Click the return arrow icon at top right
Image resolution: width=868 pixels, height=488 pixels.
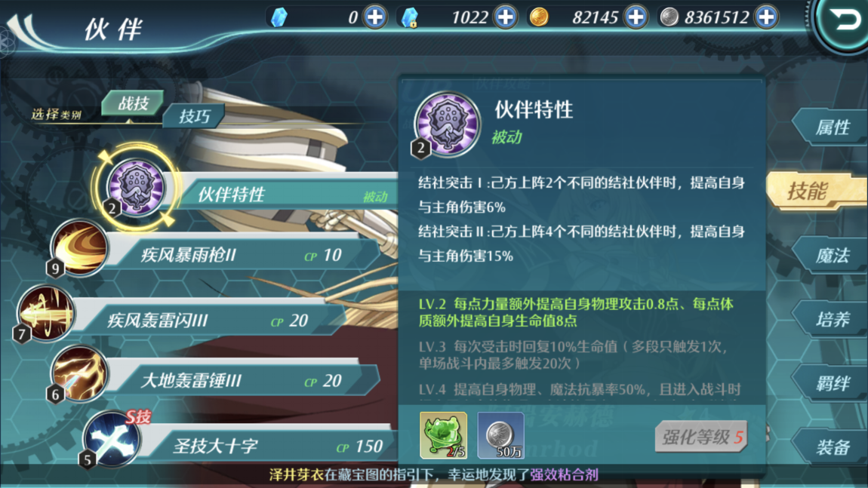coord(843,22)
